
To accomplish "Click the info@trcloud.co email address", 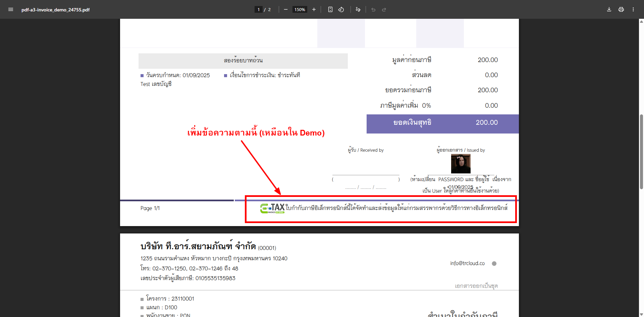I will click(x=467, y=263).
